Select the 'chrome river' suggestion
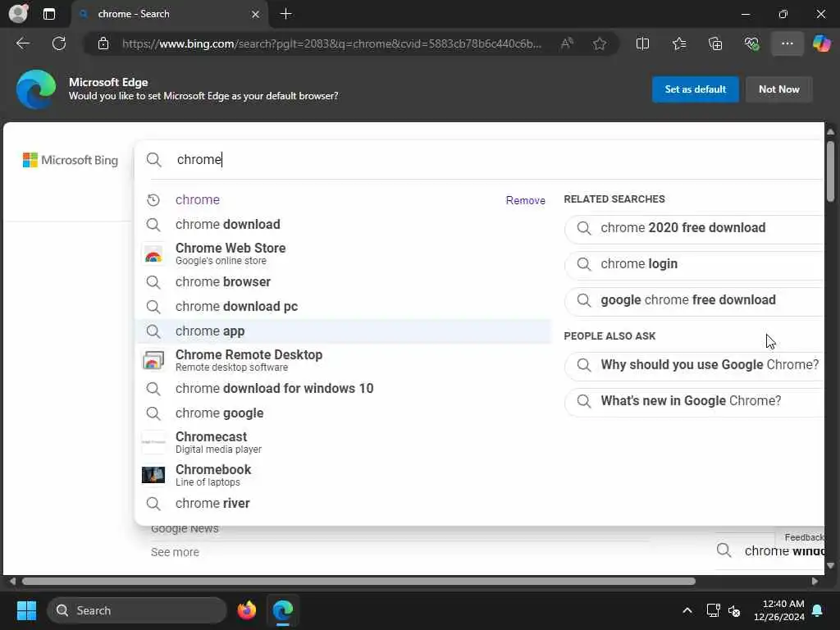This screenshot has height=630, width=840. click(x=342, y=504)
